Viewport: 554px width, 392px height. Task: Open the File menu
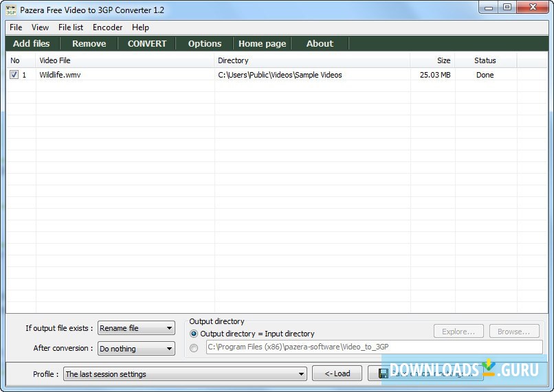click(16, 27)
